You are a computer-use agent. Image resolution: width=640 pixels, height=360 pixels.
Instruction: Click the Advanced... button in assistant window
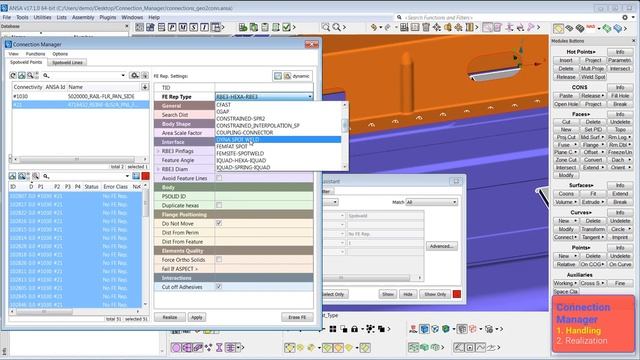click(x=441, y=246)
